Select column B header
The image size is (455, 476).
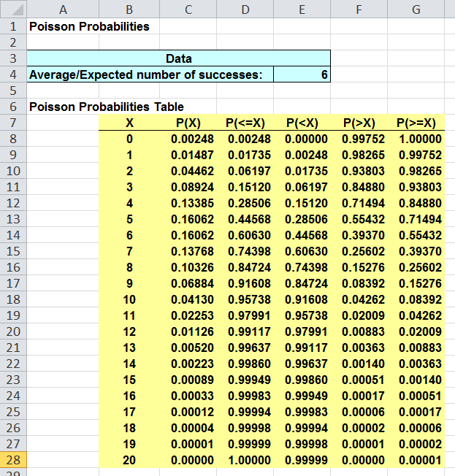click(x=129, y=9)
